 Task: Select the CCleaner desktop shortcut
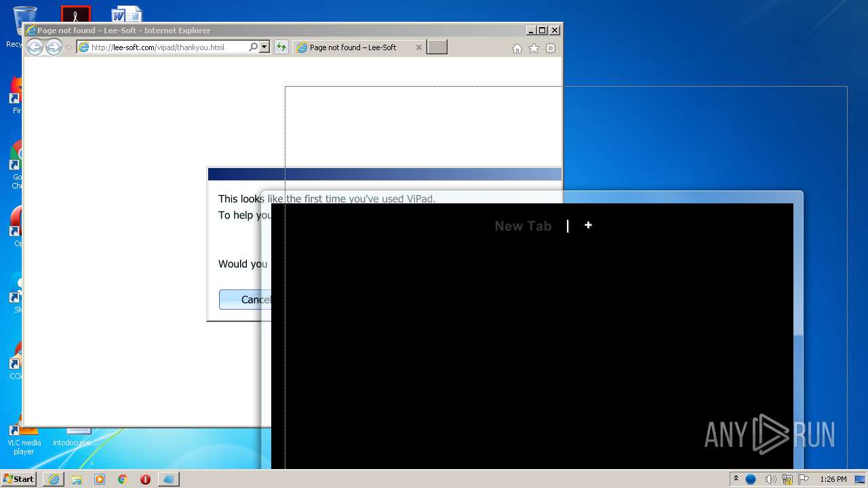click(x=16, y=359)
